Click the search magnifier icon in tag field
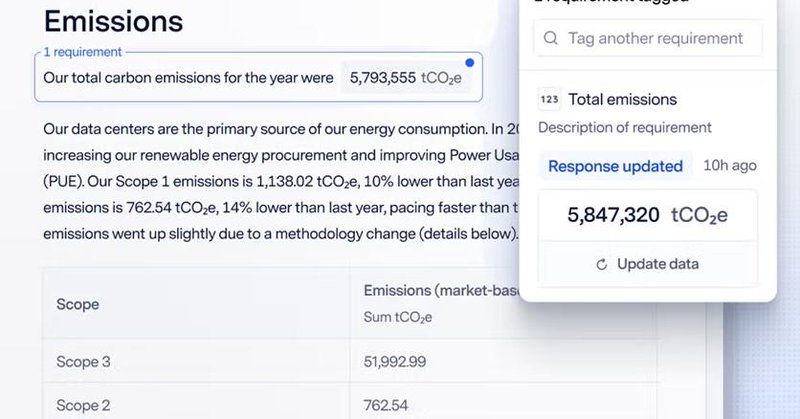Viewport: 800px width, 419px height. 550,39
